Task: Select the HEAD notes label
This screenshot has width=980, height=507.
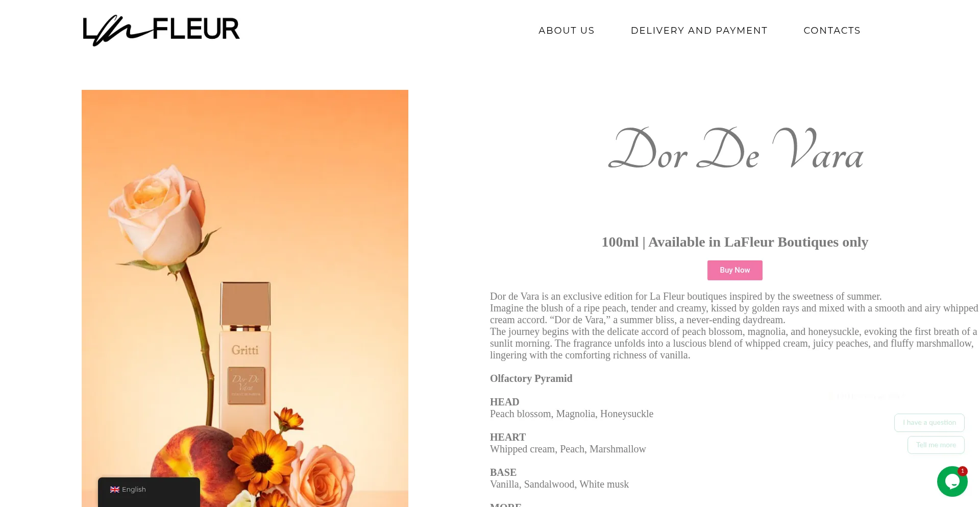Action: point(505,402)
